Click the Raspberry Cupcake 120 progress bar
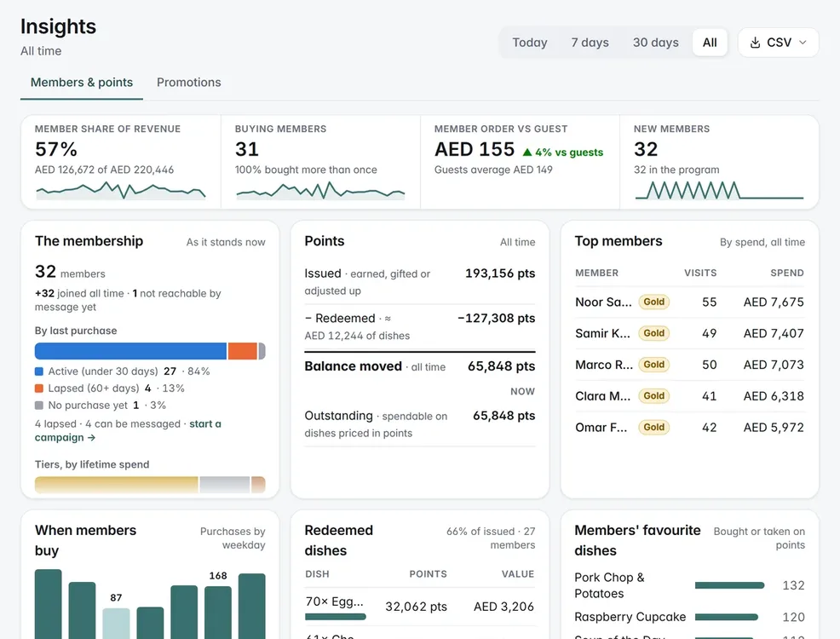This screenshot has height=639, width=840. tap(727, 617)
